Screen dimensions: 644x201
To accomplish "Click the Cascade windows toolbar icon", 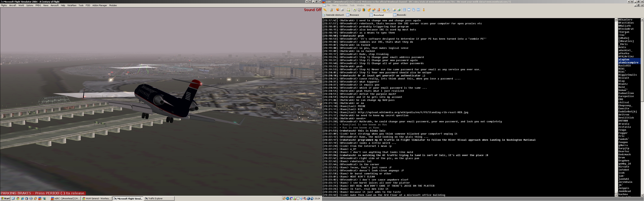I will pyautogui.click(x=413, y=10).
